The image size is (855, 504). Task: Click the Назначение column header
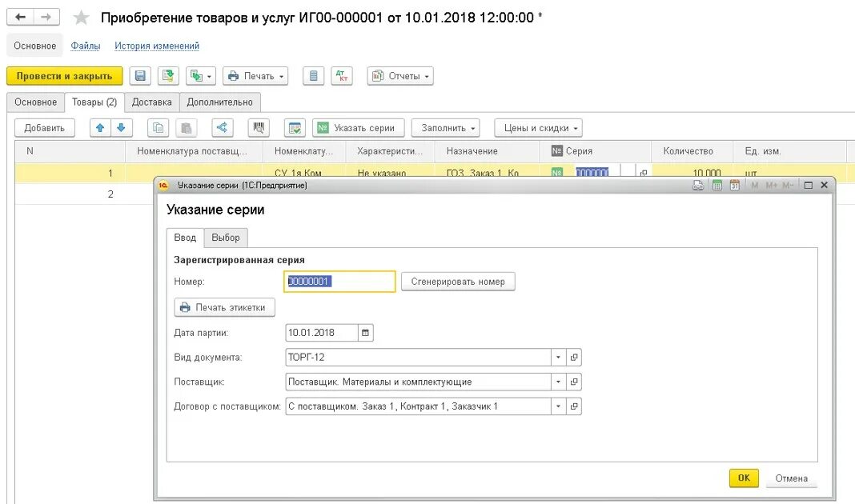[487, 151]
